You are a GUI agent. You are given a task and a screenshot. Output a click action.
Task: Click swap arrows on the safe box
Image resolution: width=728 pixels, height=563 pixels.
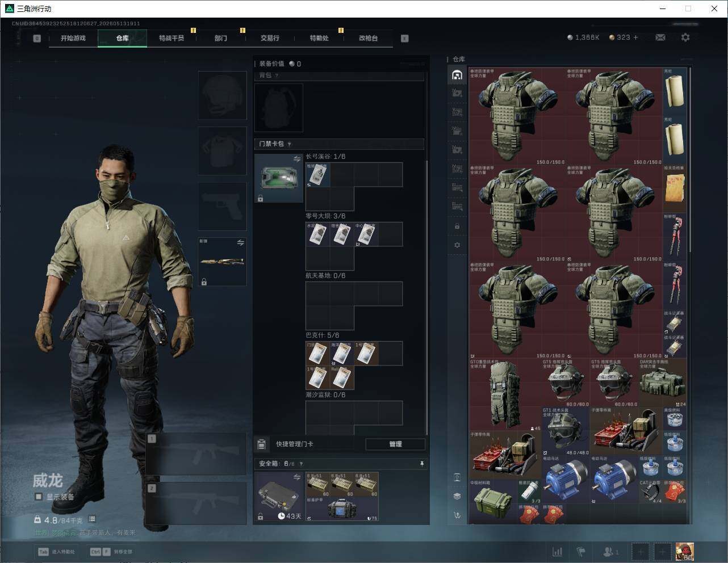[296, 477]
